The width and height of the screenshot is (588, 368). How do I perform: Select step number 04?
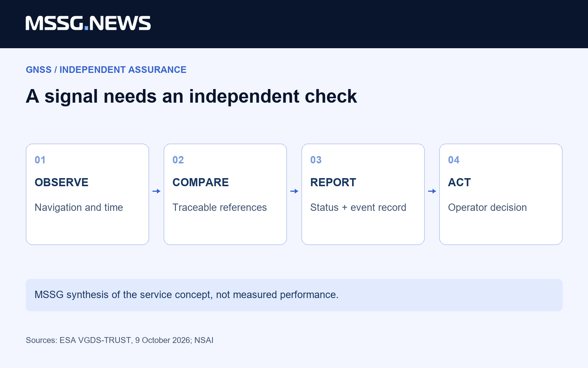[x=453, y=160]
